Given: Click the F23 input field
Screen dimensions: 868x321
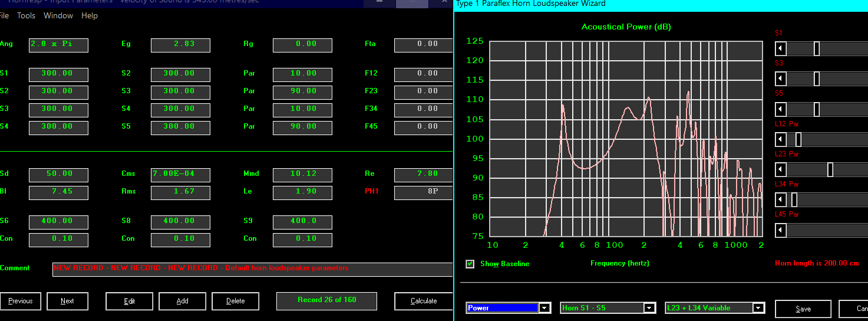Looking at the screenshot, I should pos(424,93).
